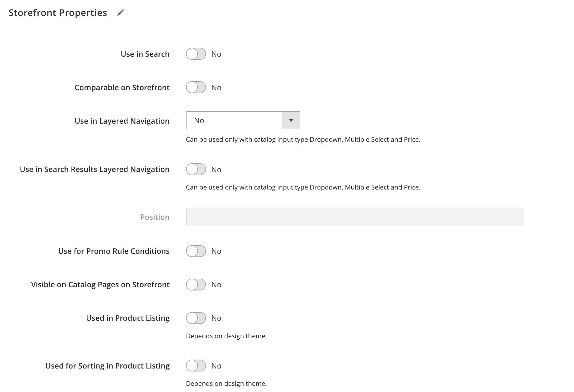Enable Use for Promo Rule Conditions
Viewport: 574px width, 392px height.
196,251
